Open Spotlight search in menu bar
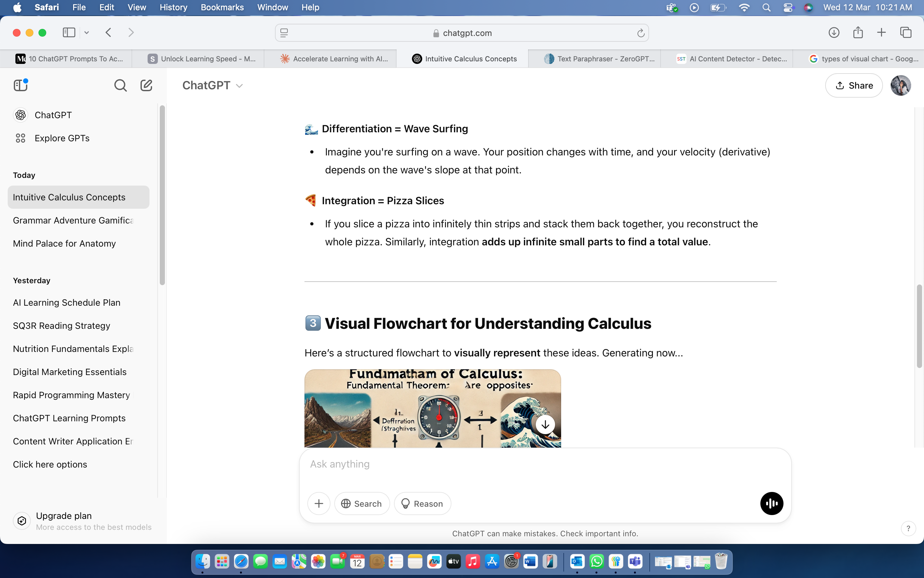The height and width of the screenshot is (578, 924). pos(766,8)
